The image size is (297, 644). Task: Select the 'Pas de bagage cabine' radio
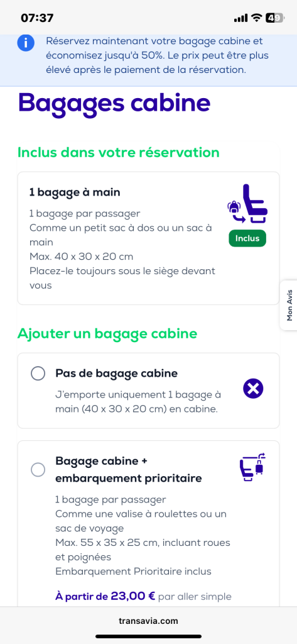click(x=38, y=374)
